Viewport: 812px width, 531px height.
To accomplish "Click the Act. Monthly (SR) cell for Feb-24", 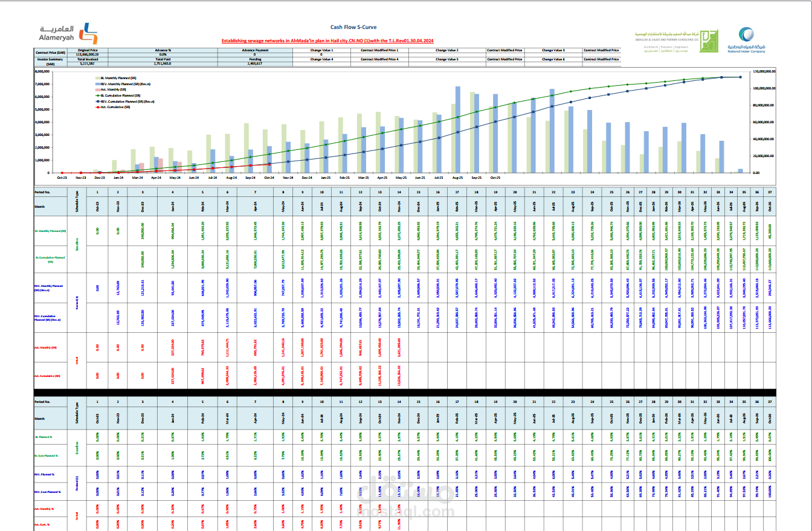I will pos(202,347).
